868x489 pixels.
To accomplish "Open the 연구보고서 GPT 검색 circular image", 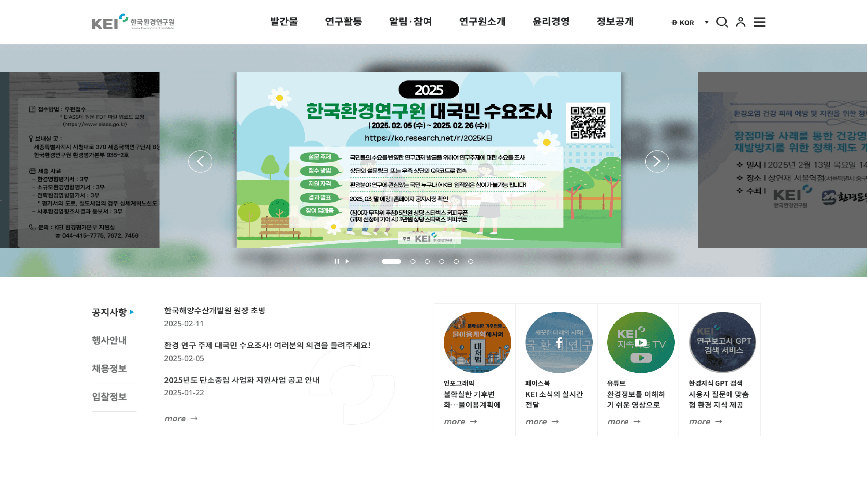I will point(723,343).
